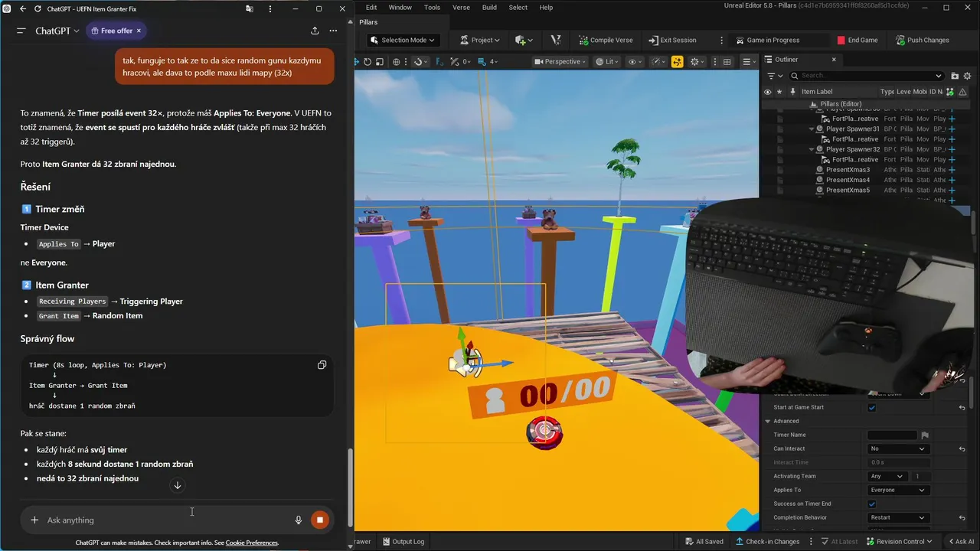Open the Edit menu in Unreal Editor
The image size is (980, 551).
click(371, 7)
